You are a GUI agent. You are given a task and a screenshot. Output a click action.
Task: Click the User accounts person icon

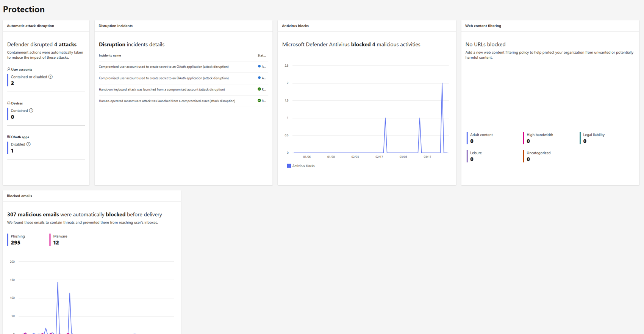pos(9,69)
